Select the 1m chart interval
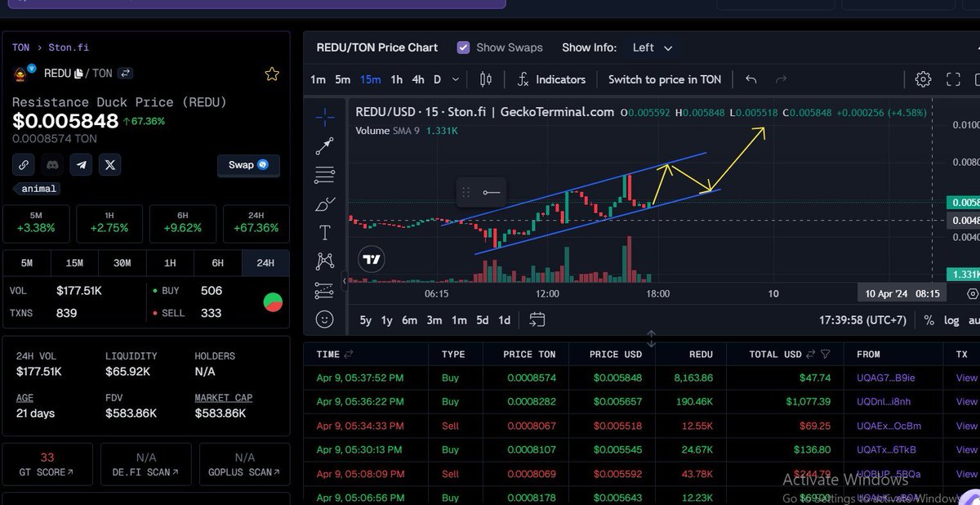The width and height of the screenshot is (980, 505). (x=318, y=79)
